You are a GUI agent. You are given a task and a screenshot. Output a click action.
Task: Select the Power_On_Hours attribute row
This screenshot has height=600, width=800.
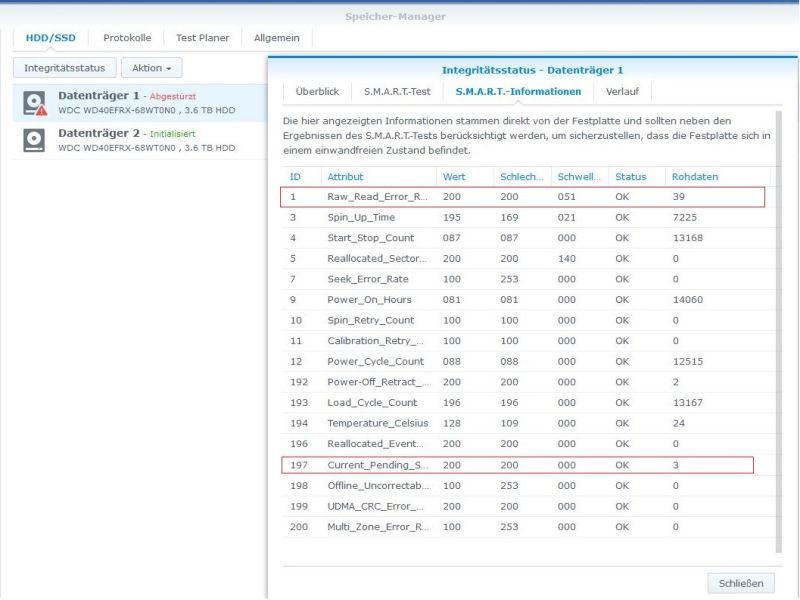[527, 300]
